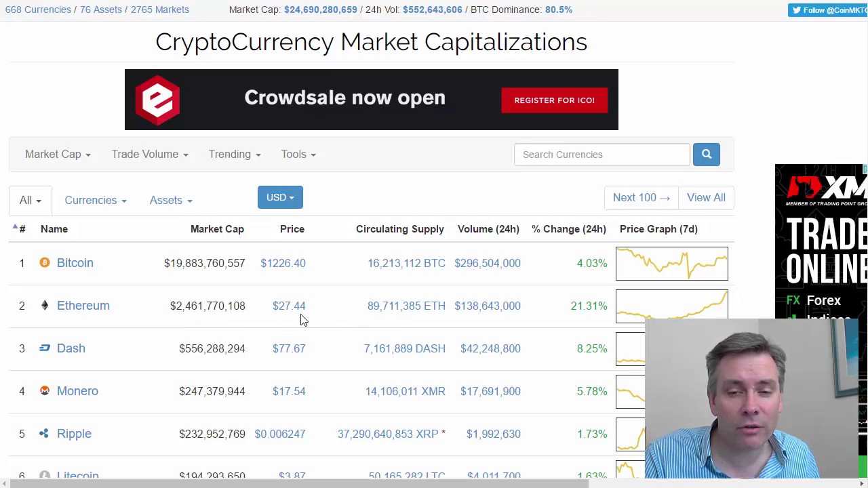Open the USD currency selector

pos(280,197)
